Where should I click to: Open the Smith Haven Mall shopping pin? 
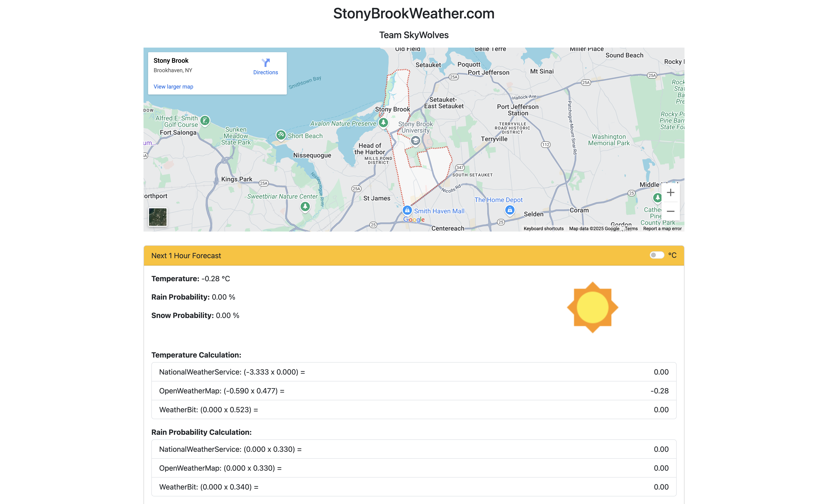click(x=407, y=211)
